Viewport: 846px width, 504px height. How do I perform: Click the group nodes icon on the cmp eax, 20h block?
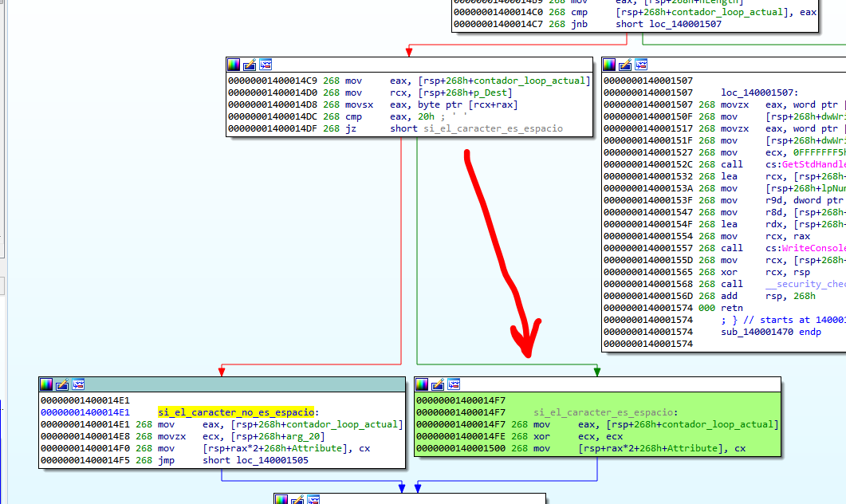266,65
